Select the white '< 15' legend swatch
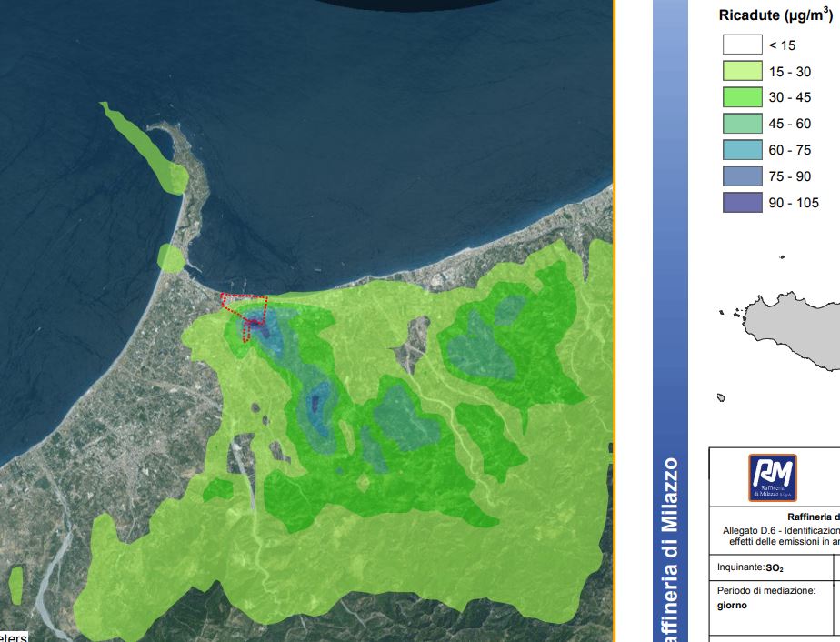 742,45
